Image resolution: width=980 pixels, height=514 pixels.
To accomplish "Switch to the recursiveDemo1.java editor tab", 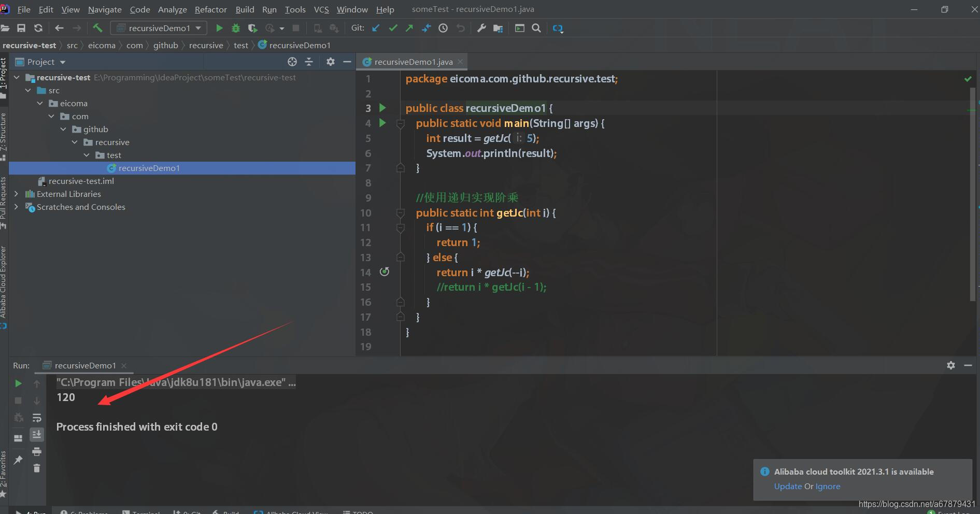I will point(413,62).
